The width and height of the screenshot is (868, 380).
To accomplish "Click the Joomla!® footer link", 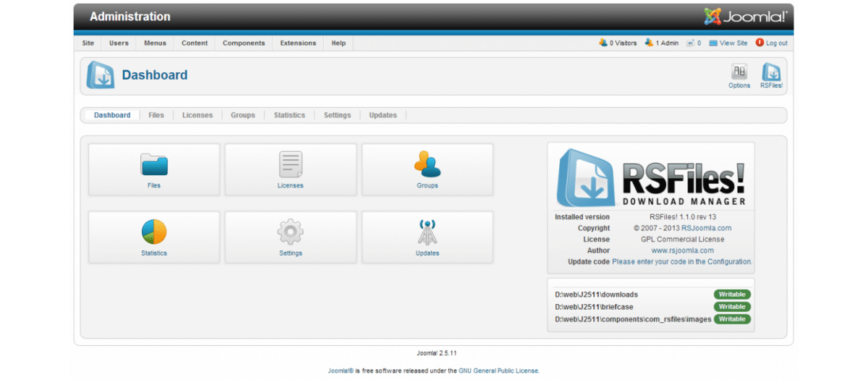I will [341, 371].
